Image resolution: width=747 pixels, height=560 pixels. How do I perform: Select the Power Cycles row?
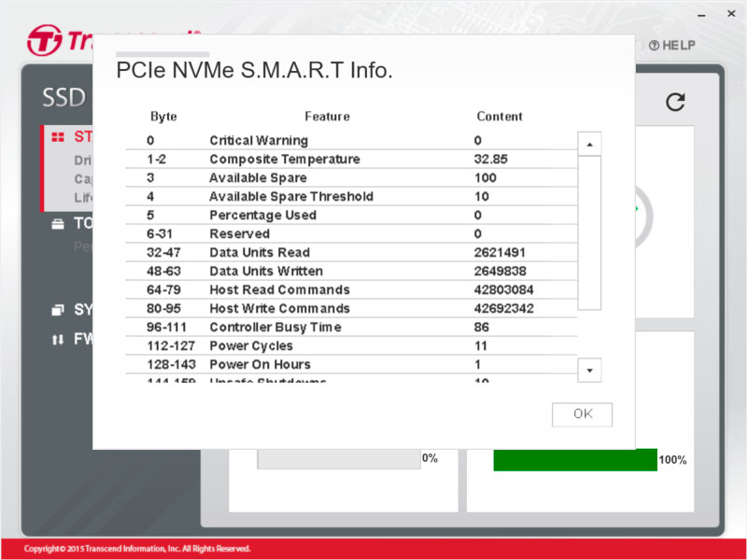tap(351, 345)
